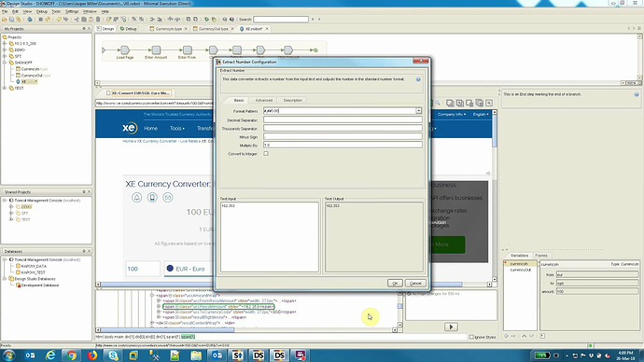Switch to the Frames tab

(x=541, y=256)
